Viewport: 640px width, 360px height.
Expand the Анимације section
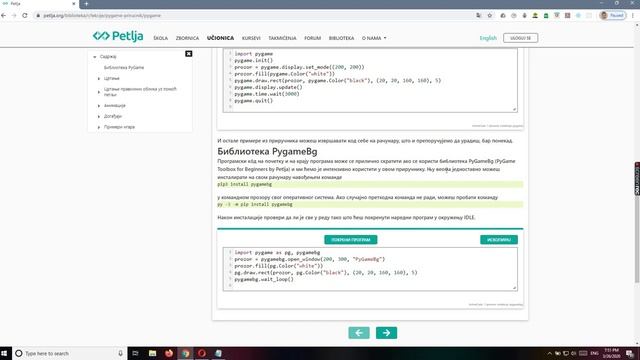point(99,106)
